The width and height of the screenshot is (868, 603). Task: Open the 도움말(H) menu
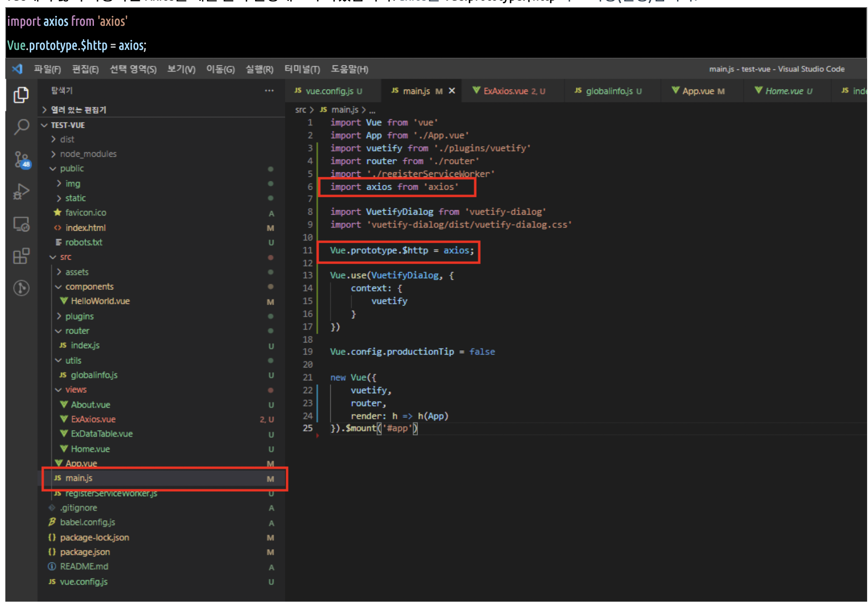tap(349, 69)
